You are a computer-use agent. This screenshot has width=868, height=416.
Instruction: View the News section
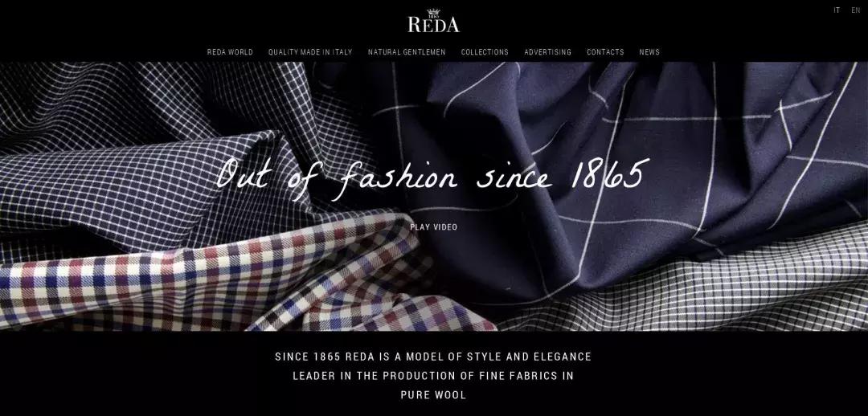(x=649, y=52)
